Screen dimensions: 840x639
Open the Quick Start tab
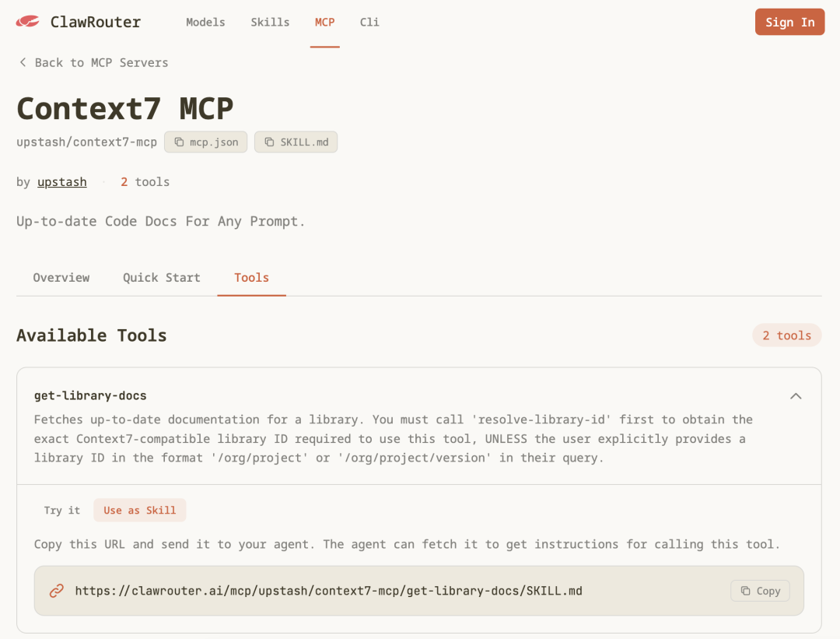tap(161, 277)
